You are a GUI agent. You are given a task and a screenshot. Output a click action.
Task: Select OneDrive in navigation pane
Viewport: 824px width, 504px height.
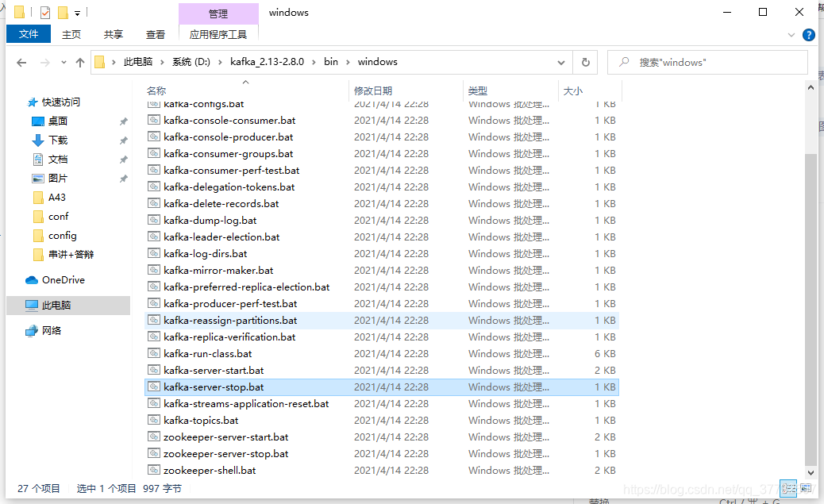(63, 280)
